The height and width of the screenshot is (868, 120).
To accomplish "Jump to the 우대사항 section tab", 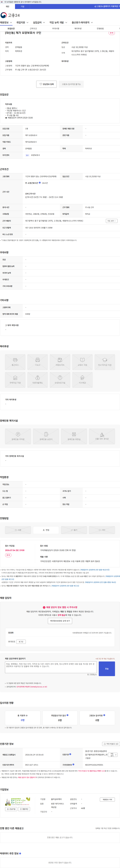I will coord(56,29).
